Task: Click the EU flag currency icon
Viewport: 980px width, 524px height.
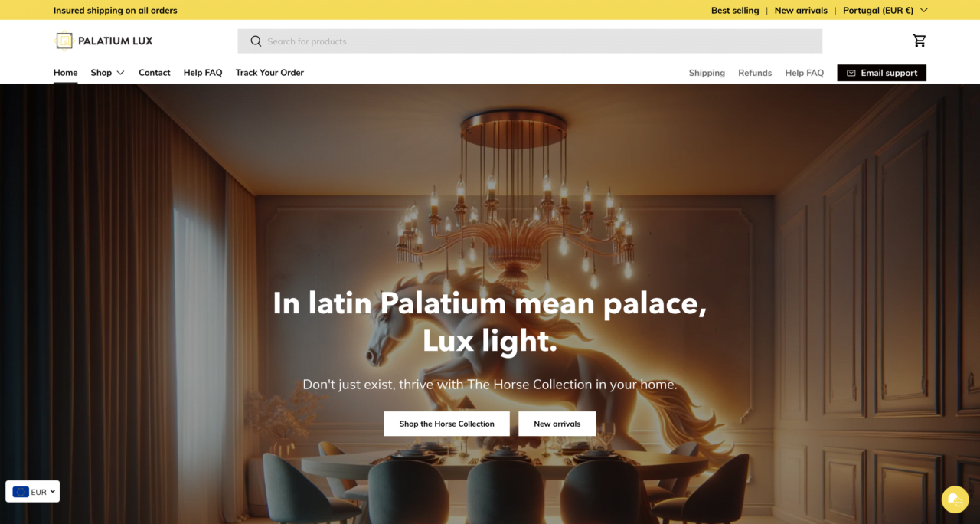Action: tap(21, 492)
